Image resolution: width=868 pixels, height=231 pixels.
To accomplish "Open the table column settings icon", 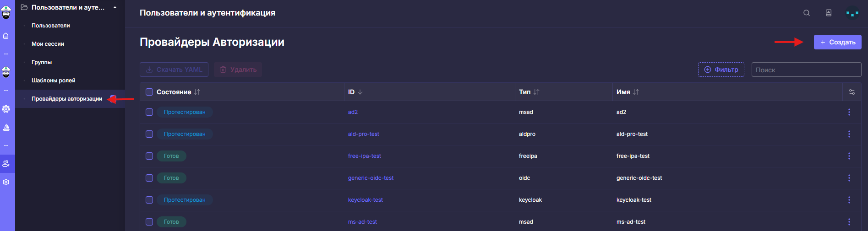I will (852, 92).
